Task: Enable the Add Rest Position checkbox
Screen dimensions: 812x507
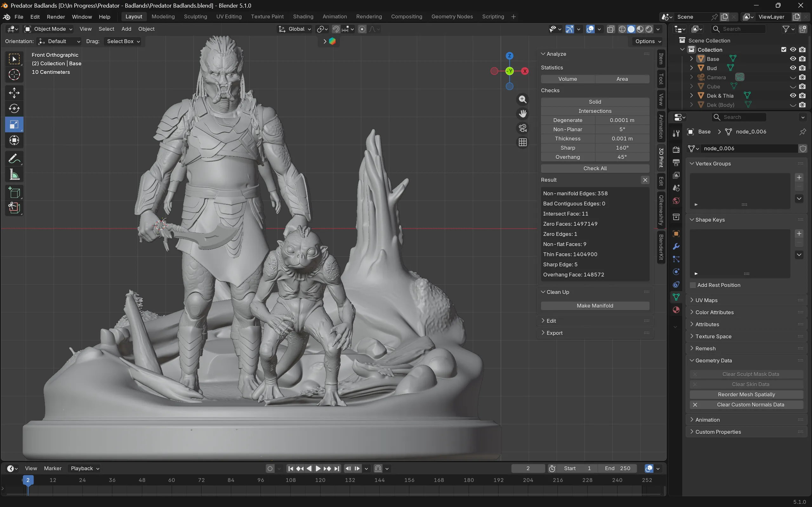Action: (x=693, y=285)
